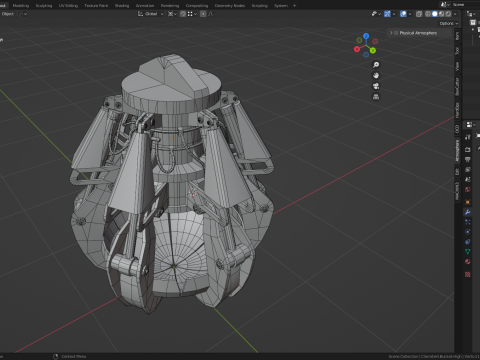Open the Object Data green triangle tab

pos(468,252)
